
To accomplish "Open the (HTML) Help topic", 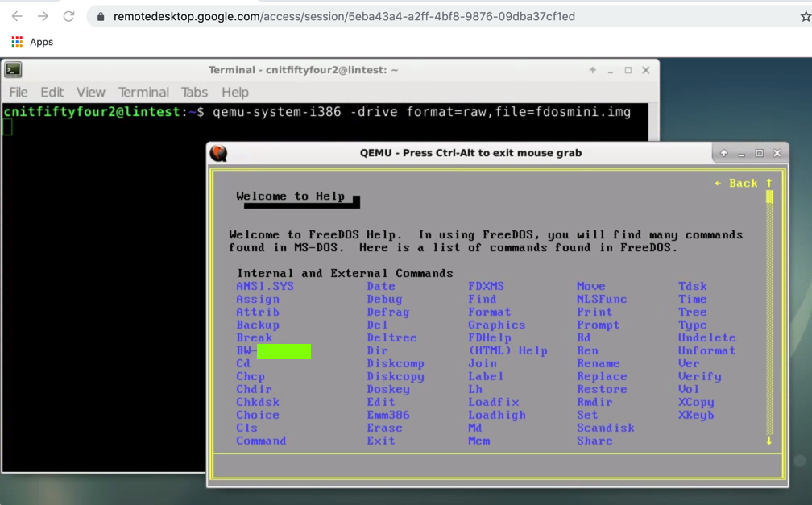I will (508, 350).
